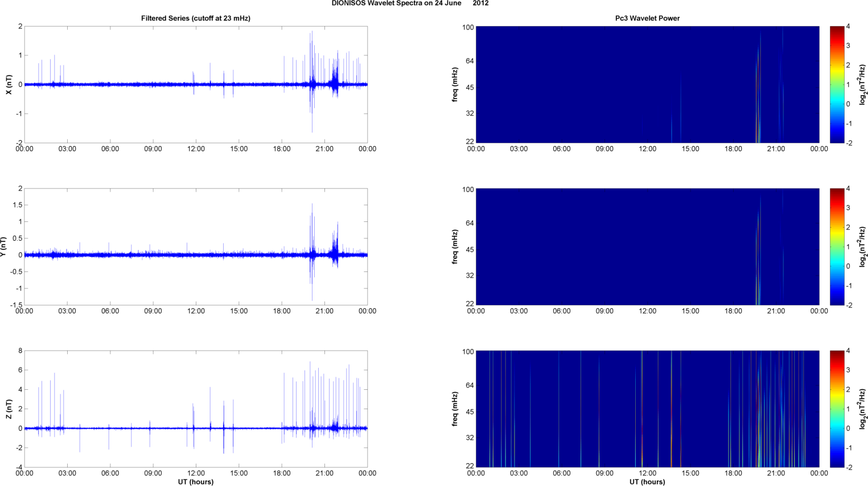Image resolution: width=868 pixels, height=486 pixels.
Task: Select the 'Filtered Series (cutoff at 23 mHz)' heading
Action: pyautogui.click(x=196, y=18)
